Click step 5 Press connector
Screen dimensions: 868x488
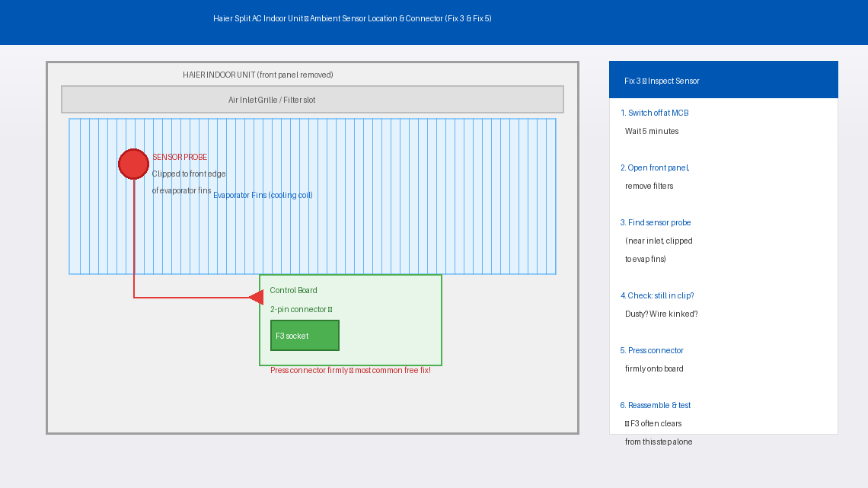pyautogui.click(x=652, y=350)
